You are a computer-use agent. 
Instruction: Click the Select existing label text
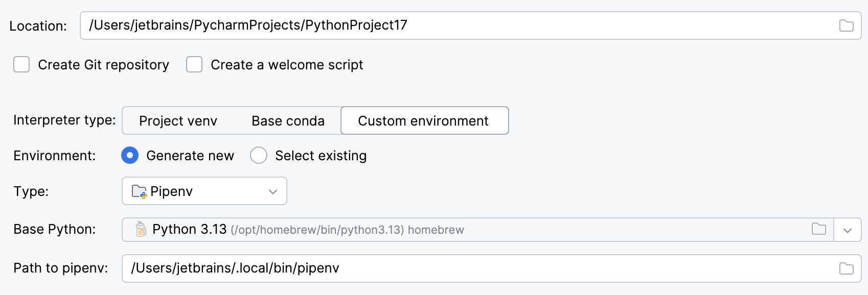tap(321, 156)
